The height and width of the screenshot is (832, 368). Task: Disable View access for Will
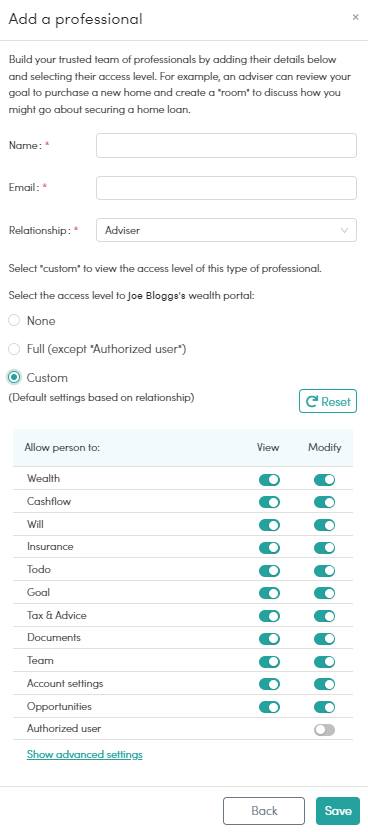tap(269, 525)
